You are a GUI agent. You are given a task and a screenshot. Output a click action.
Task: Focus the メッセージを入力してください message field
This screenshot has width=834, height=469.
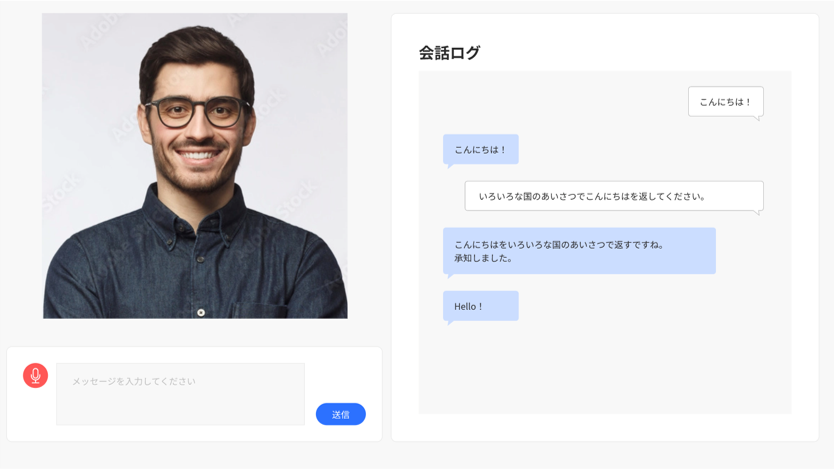(x=180, y=394)
